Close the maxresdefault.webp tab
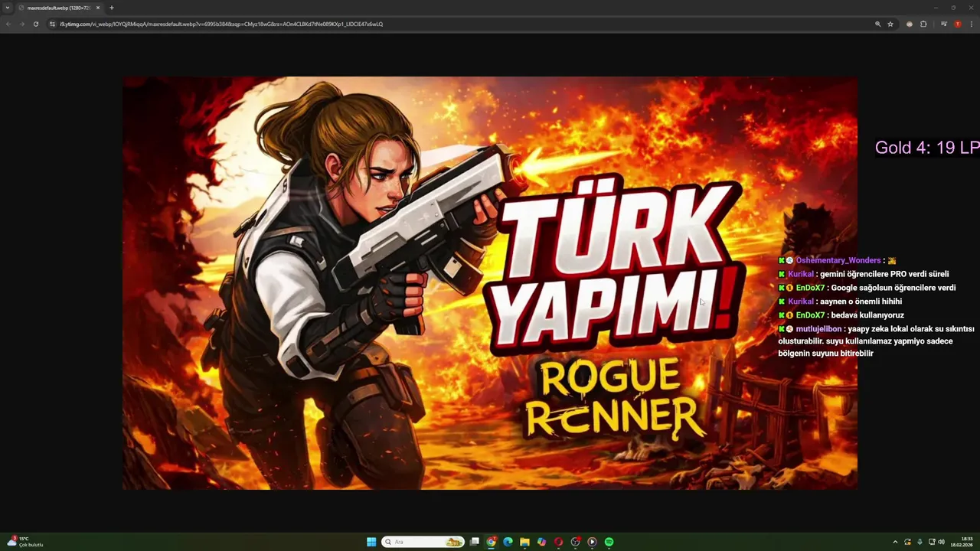Image resolution: width=980 pixels, height=551 pixels. [98, 8]
